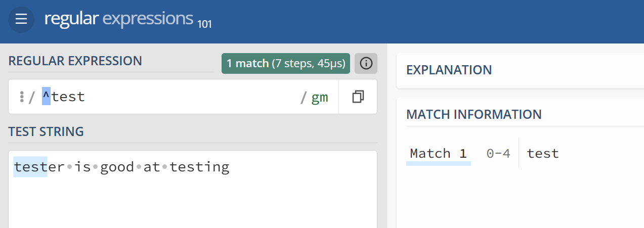This screenshot has height=228, width=644.
Task: Select the Match 1 entry
Action: pyautogui.click(x=438, y=153)
